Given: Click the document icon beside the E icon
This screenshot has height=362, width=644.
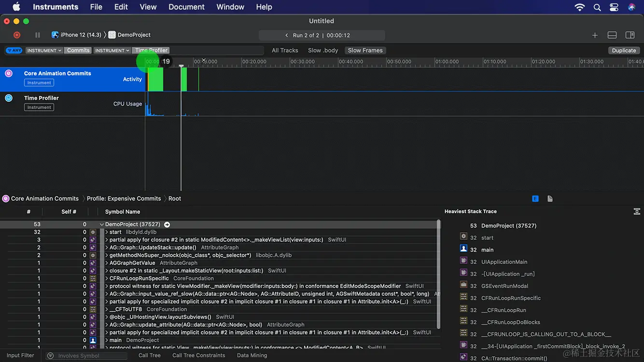Looking at the screenshot, I should (550, 198).
